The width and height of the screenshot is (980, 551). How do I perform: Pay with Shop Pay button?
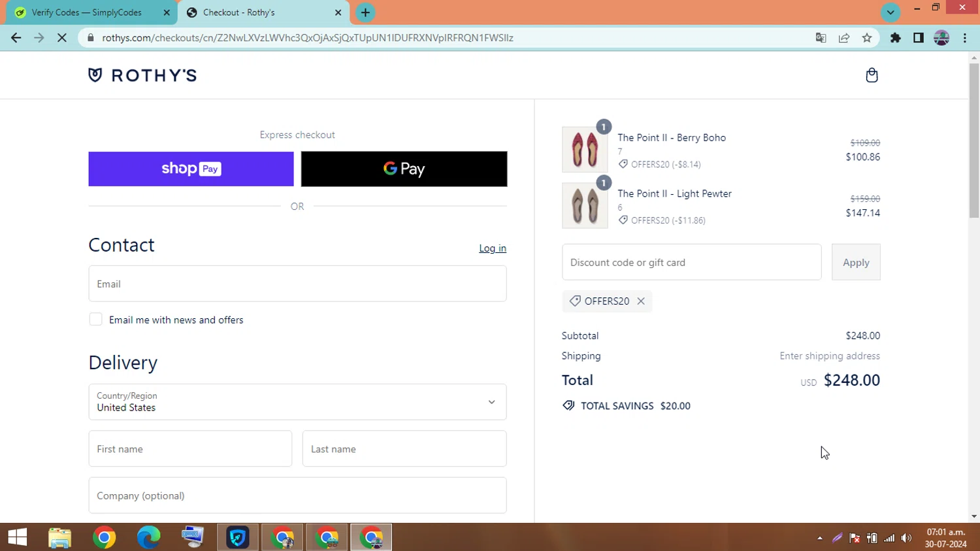191,169
